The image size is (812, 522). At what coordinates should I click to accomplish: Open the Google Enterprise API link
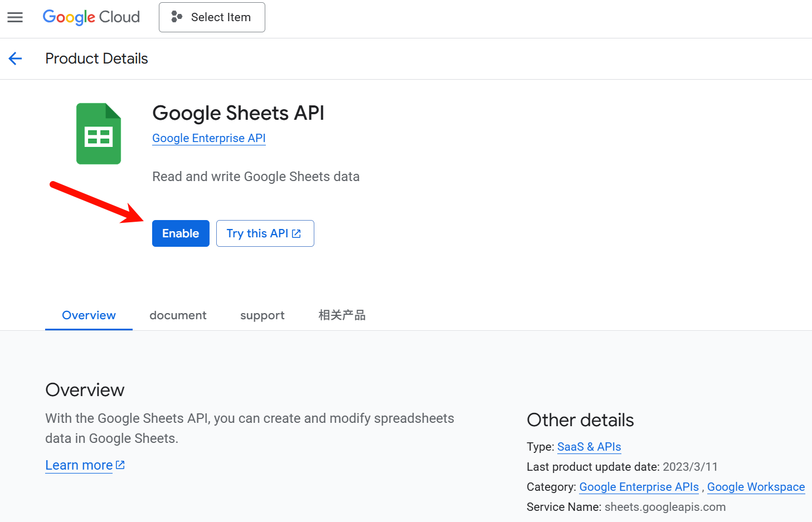point(209,138)
